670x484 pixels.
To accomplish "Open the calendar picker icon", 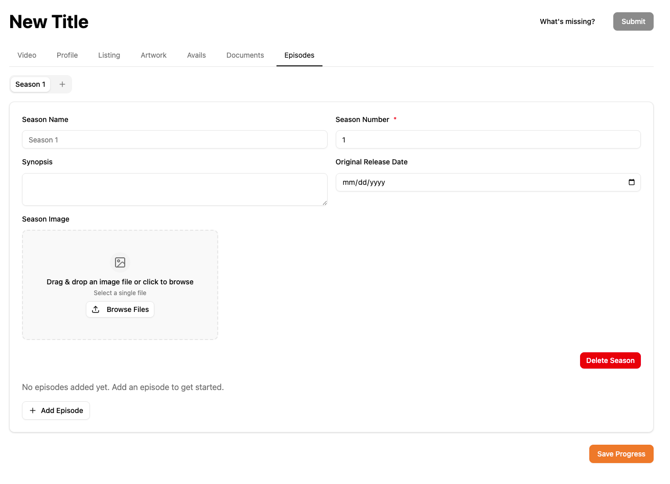I will pyautogui.click(x=631, y=182).
